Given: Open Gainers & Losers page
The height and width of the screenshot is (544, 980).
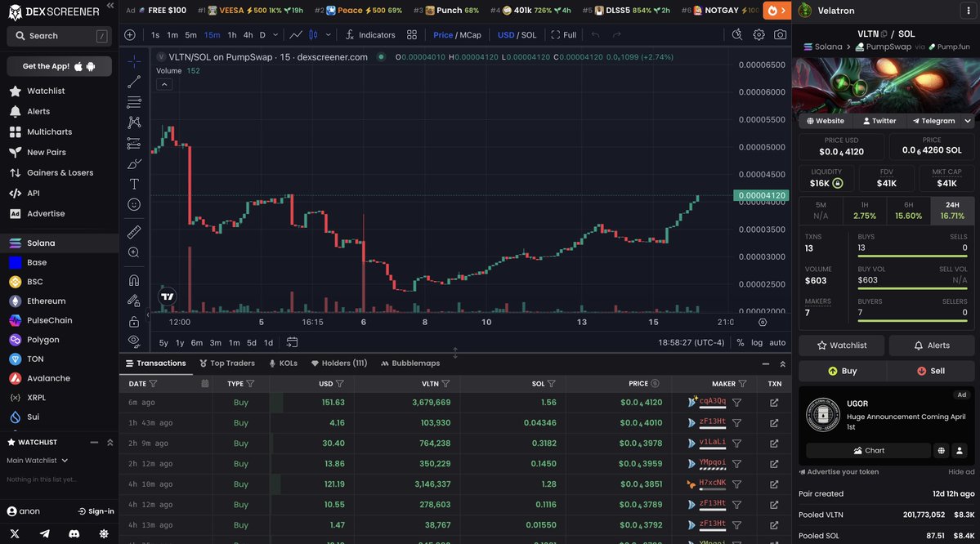Looking at the screenshot, I should [60, 173].
